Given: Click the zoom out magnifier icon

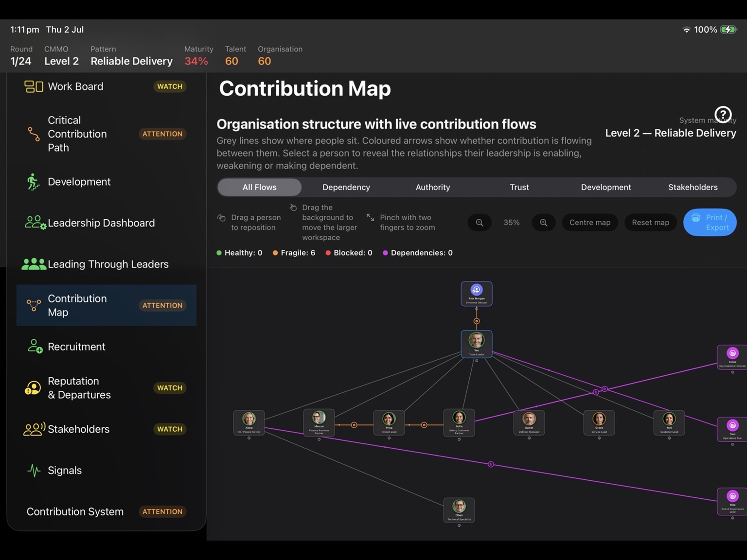Looking at the screenshot, I should [x=480, y=222].
